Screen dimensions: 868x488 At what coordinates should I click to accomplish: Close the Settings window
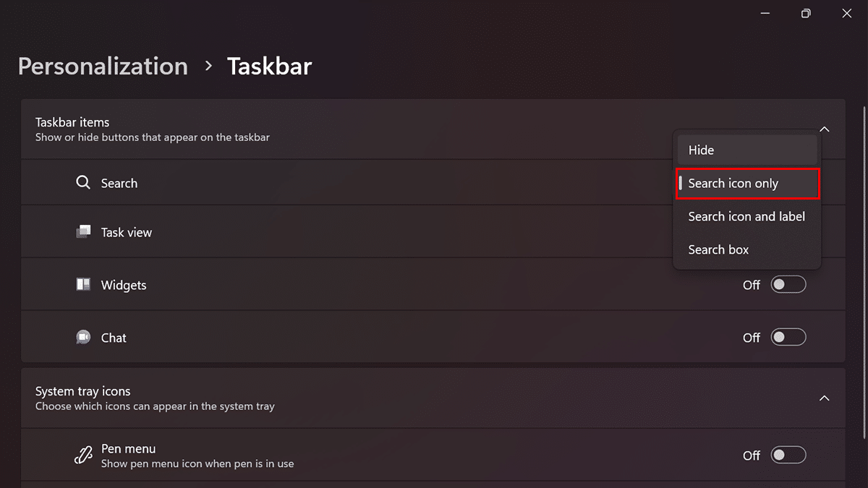[x=846, y=14]
